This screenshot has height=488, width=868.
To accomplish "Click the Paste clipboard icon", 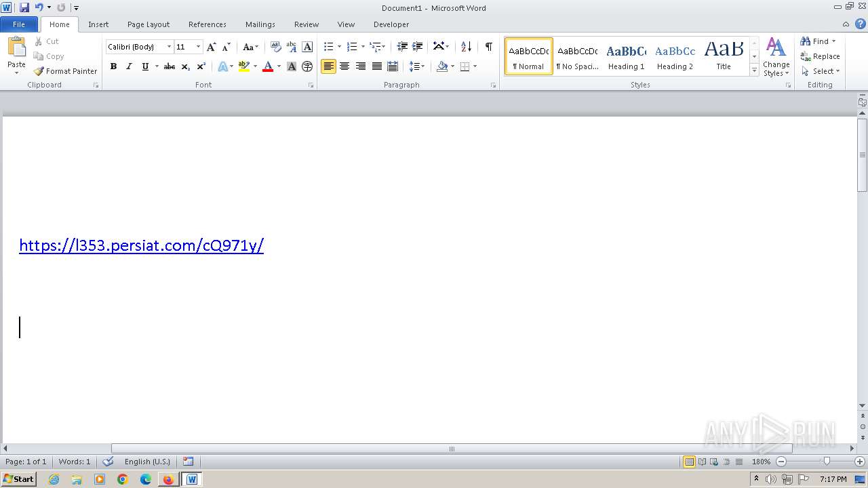I will (x=16, y=47).
